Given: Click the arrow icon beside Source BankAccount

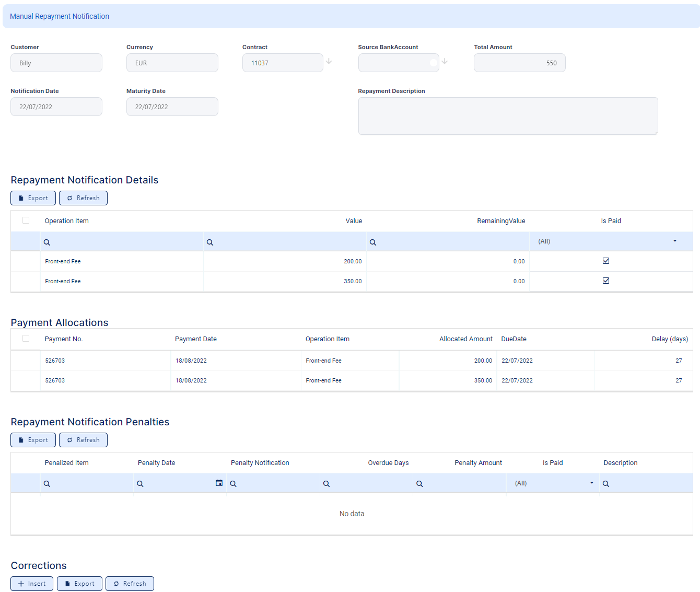Looking at the screenshot, I should [x=445, y=62].
